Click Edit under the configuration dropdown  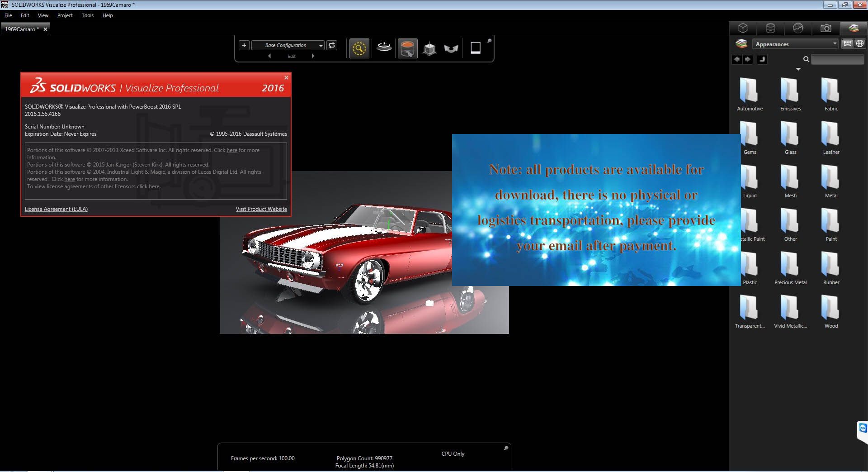click(292, 57)
